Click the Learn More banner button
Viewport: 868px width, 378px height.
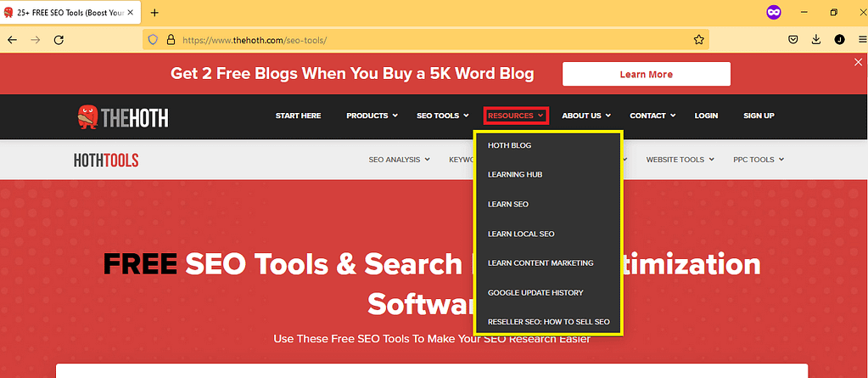click(x=646, y=74)
